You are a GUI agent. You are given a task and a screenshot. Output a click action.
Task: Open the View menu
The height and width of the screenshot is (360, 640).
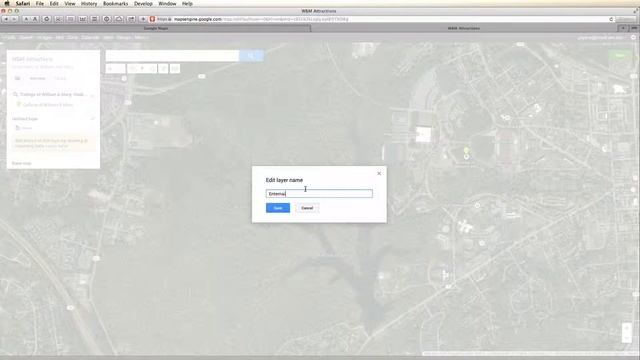[70, 3]
